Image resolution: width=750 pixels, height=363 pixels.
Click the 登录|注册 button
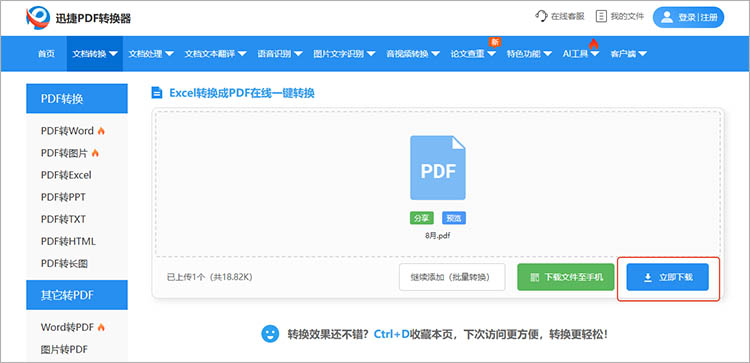coord(688,17)
